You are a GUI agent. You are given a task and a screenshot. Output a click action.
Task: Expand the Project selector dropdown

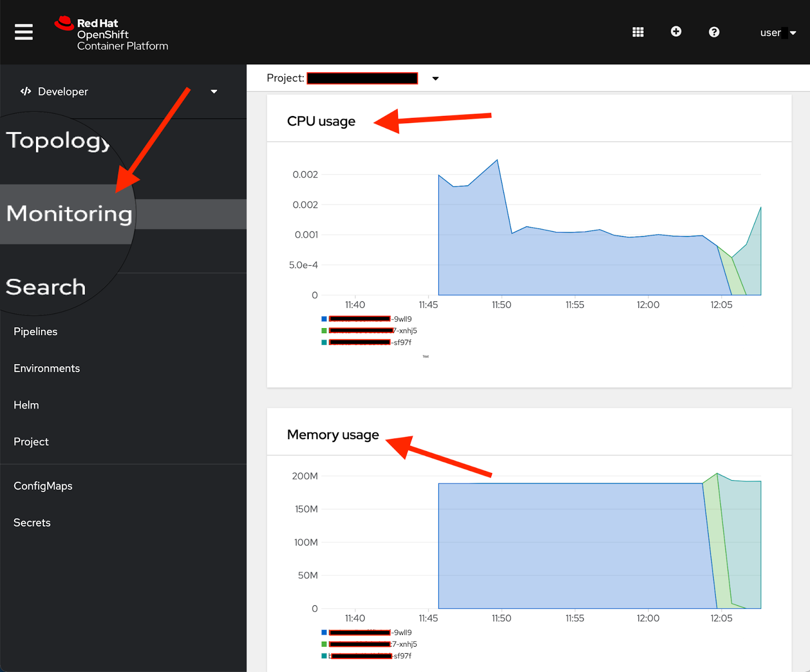tap(435, 78)
